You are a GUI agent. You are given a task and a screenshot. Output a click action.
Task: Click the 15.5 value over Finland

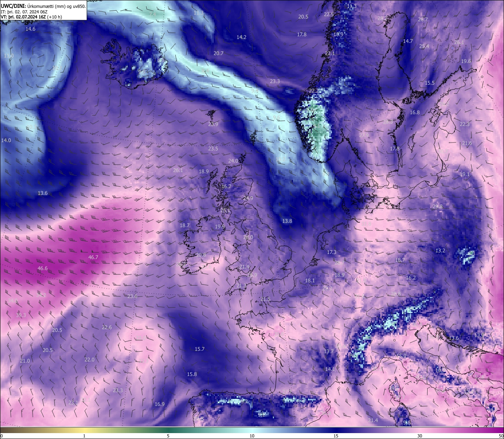click(430, 83)
